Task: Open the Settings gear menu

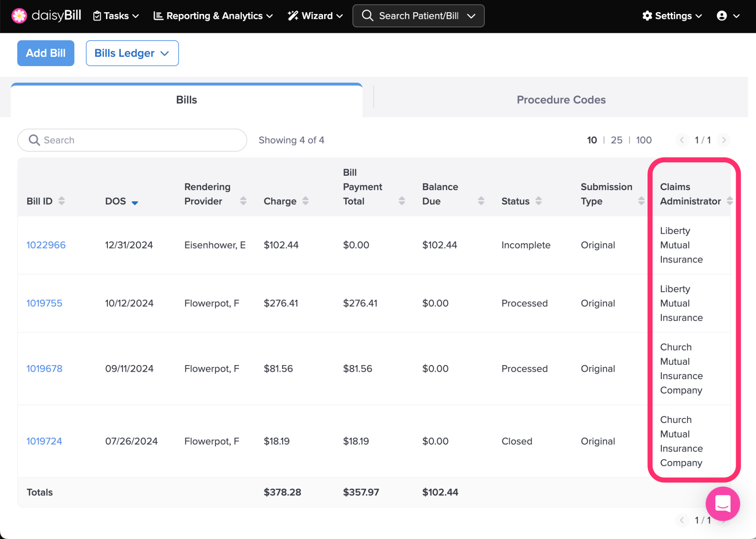Action: click(x=672, y=16)
